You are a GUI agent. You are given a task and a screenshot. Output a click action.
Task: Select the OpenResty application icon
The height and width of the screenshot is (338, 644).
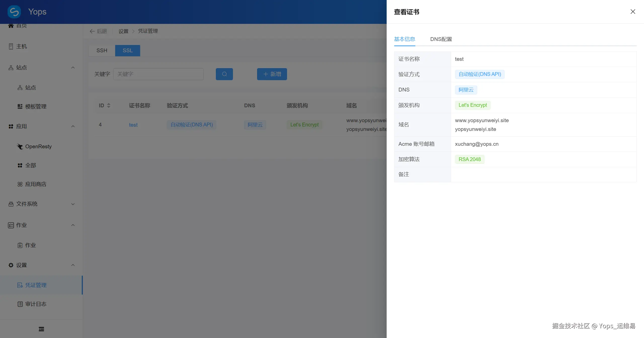click(20, 146)
